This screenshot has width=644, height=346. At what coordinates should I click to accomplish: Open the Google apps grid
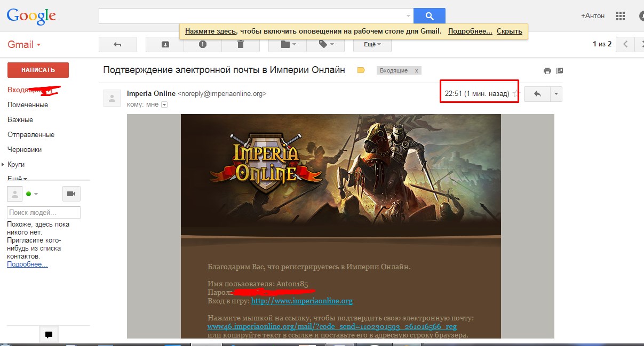click(620, 16)
